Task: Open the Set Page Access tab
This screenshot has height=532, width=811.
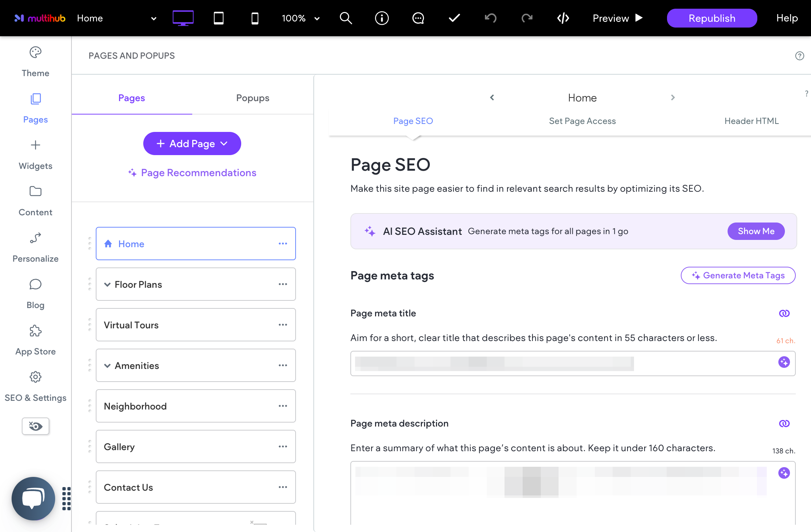Action: pyautogui.click(x=582, y=121)
